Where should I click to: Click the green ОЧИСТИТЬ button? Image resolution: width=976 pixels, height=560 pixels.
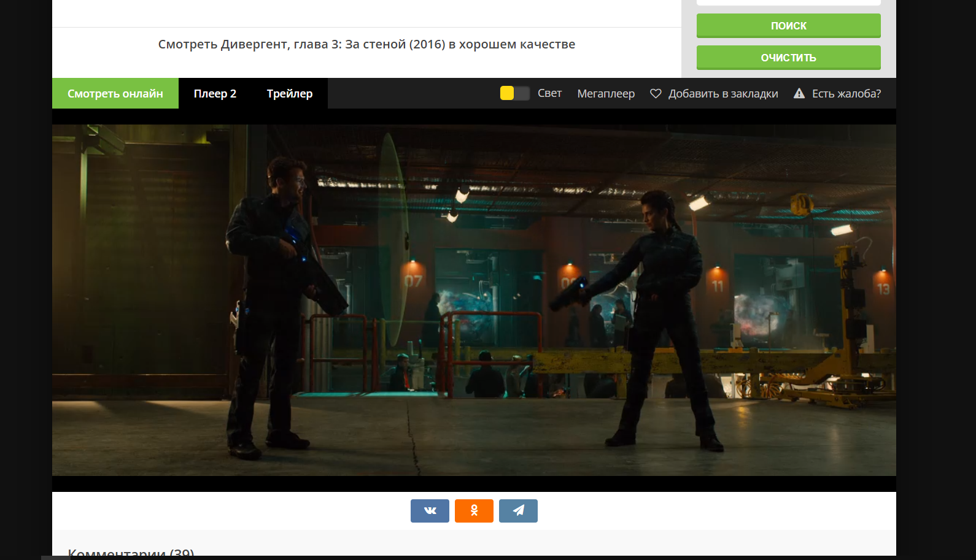pos(789,58)
